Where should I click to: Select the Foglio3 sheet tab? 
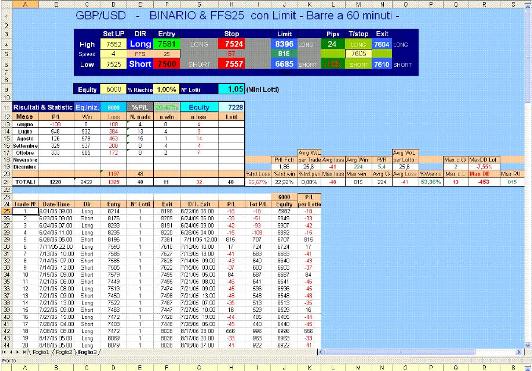[87, 352]
